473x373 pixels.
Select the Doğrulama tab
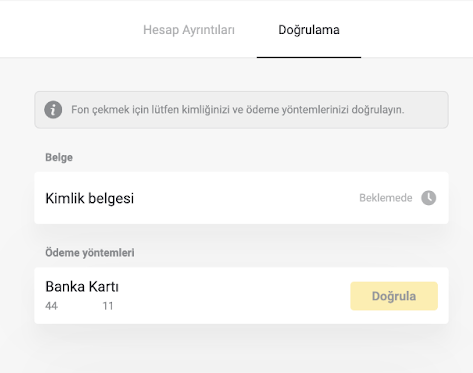pos(309,30)
